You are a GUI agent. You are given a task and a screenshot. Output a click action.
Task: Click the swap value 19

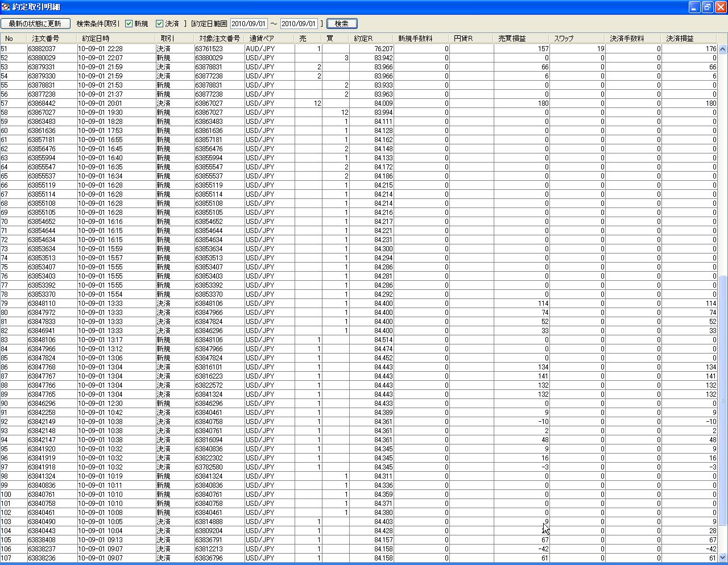pyautogui.click(x=601, y=49)
